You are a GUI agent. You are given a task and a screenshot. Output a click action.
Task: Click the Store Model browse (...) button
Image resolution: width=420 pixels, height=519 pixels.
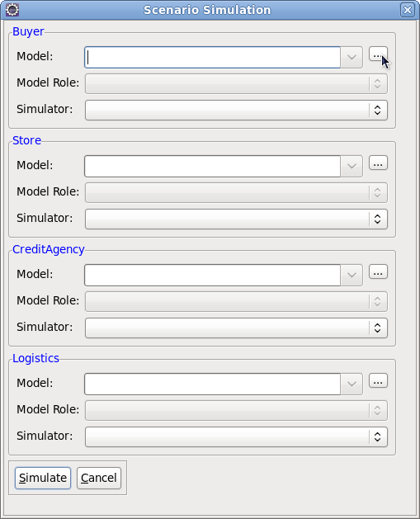378,163
